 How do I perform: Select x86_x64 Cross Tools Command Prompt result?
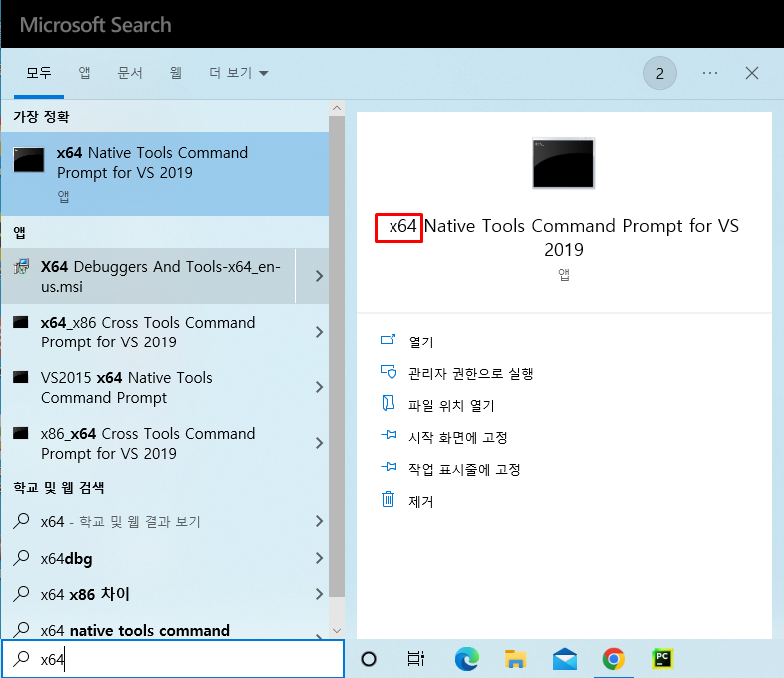pos(148,443)
